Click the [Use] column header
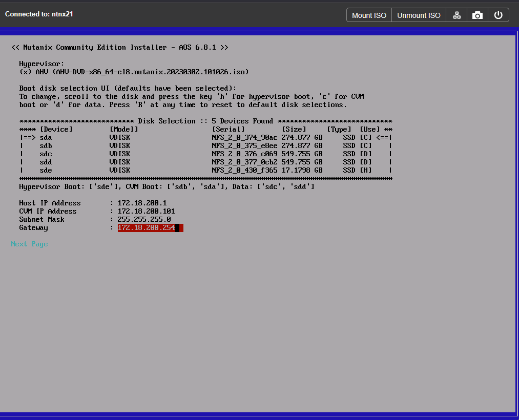519x420 pixels. pyautogui.click(x=369, y=129)
